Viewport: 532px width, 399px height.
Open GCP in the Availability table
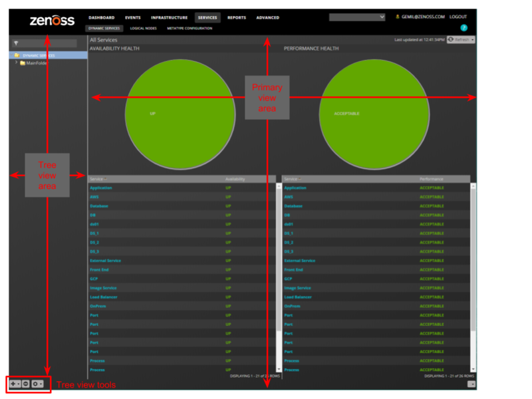coord(94,279)
